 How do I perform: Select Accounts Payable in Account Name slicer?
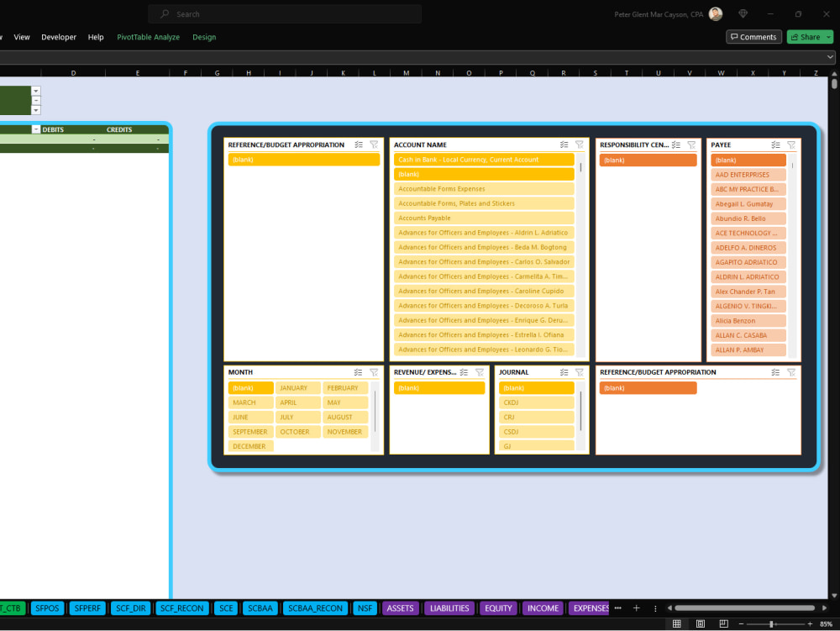484,218
